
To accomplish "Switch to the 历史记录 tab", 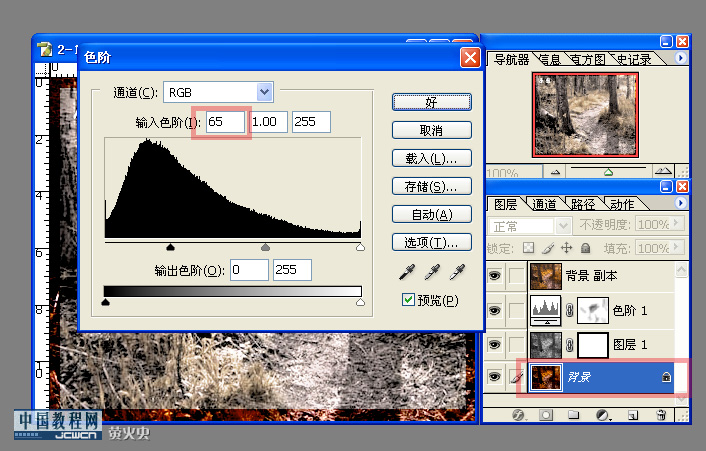I will pyautogui.click(x=634, y=59).
